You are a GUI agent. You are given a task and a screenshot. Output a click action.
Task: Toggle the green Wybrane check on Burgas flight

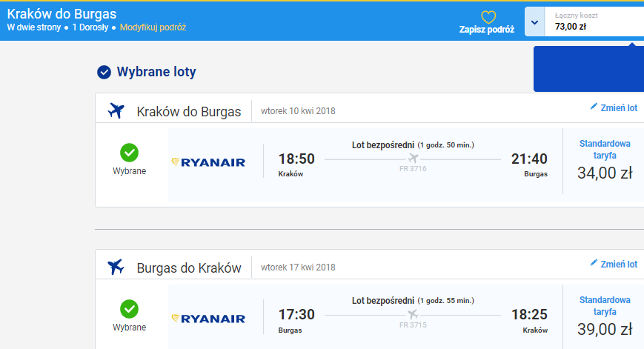point(130,309)
